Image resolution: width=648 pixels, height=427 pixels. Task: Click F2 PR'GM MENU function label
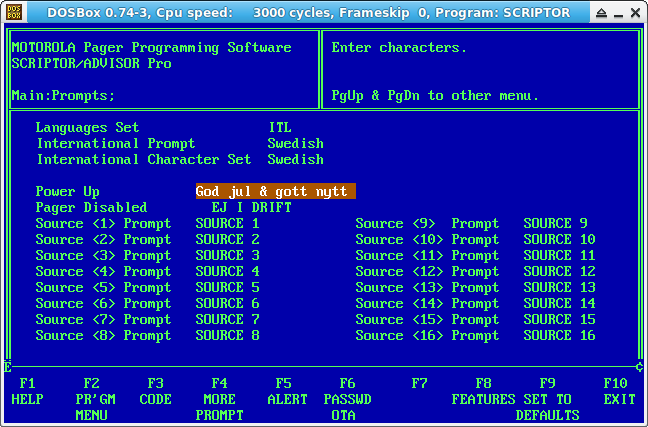(x=95, y=399)
